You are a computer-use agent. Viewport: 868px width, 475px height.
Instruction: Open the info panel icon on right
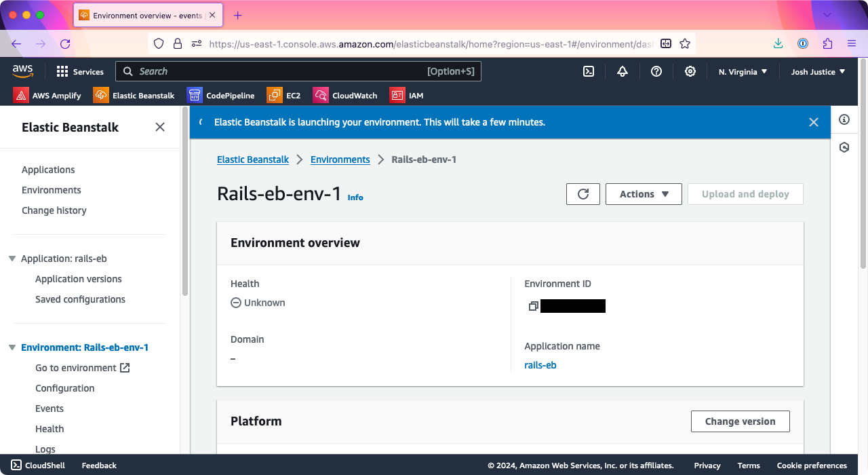pyautogui.click(x=844, y=119)
